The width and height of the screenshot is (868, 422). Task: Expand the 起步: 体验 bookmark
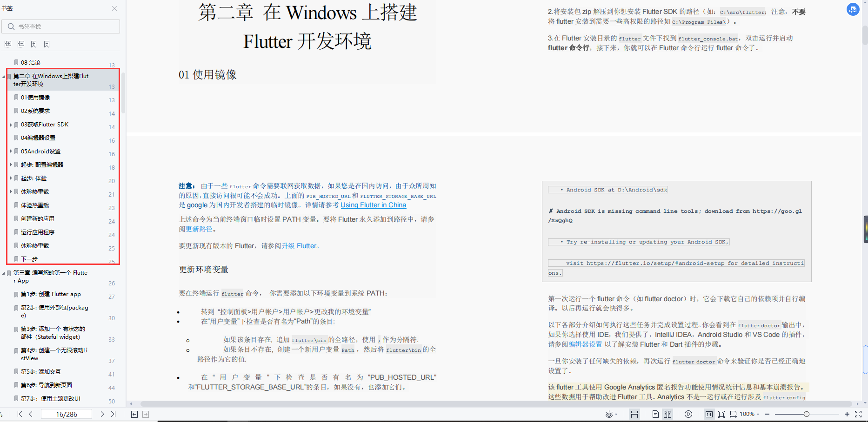point(11,178)
